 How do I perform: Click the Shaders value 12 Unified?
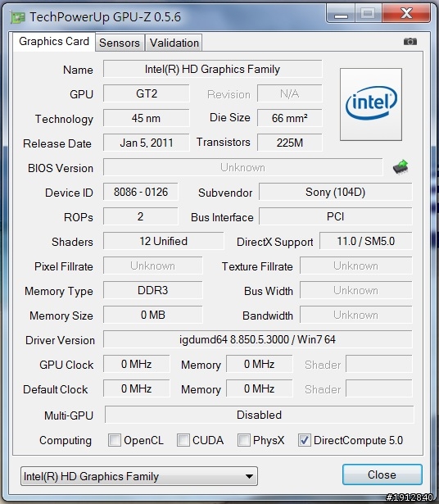[164, 241]
